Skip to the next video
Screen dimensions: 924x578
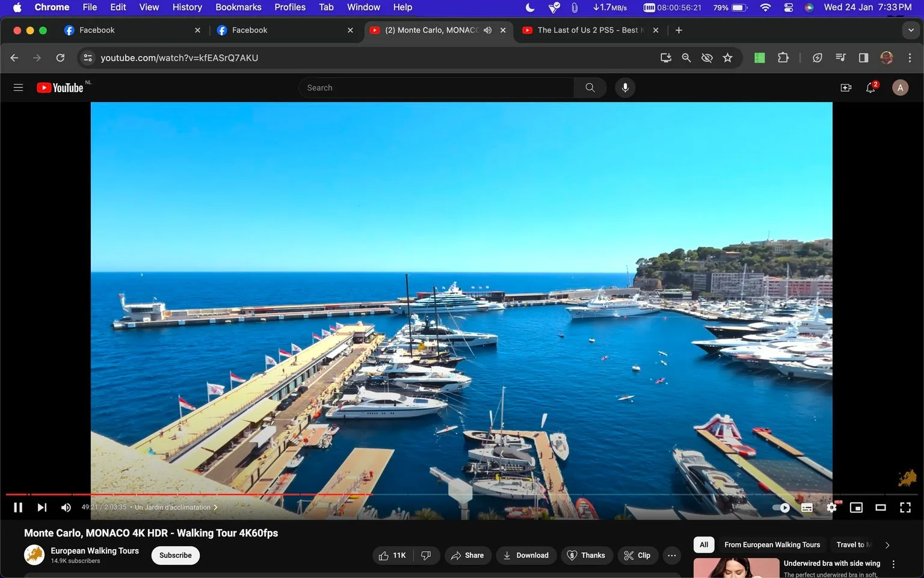(42, 508)
